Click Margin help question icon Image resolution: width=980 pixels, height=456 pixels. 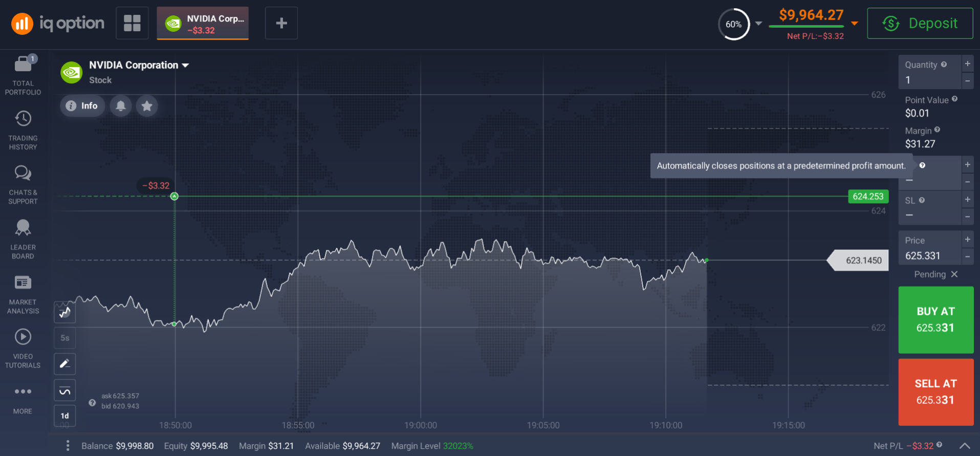(x=937, y=130)
